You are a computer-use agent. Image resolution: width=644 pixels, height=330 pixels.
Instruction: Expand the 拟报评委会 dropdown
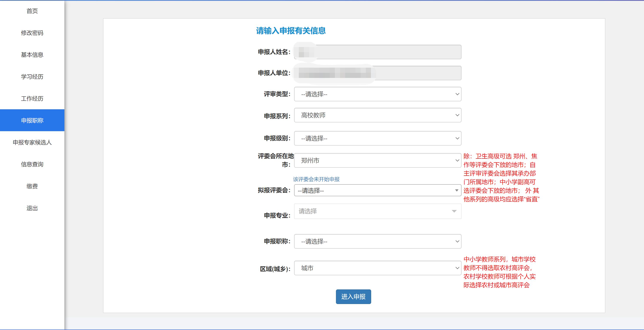click(378, 190)
